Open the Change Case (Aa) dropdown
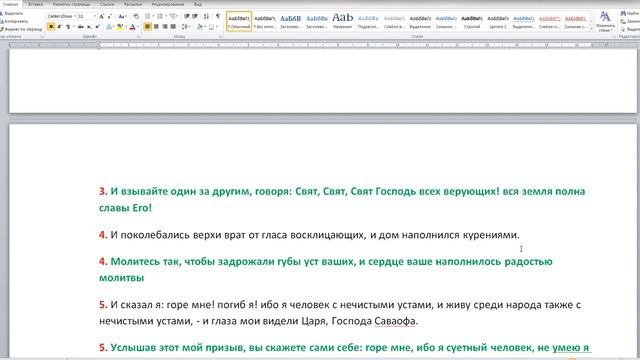The image size is (640, 360). [x=122, y=16]
